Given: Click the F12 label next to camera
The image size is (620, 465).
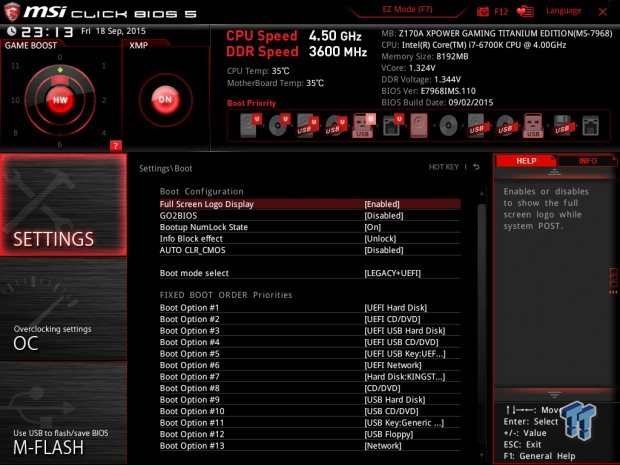Looking at the screenshot, I should [501, 11].
